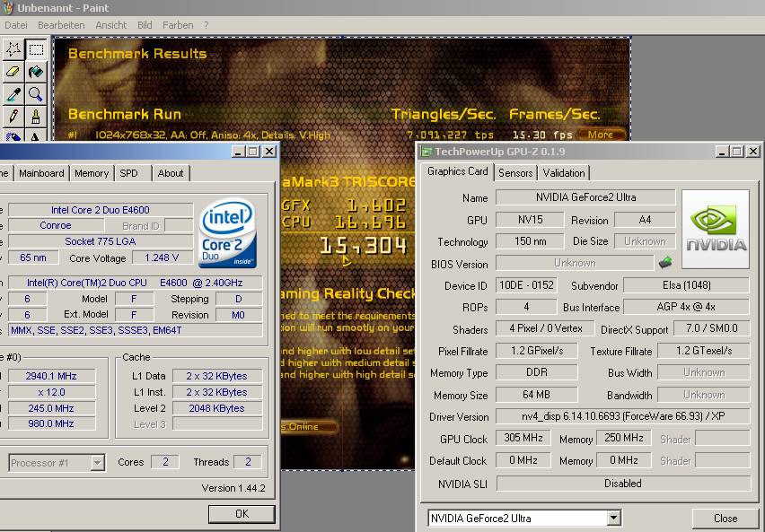Open the Datei menu

click(16, 25)
